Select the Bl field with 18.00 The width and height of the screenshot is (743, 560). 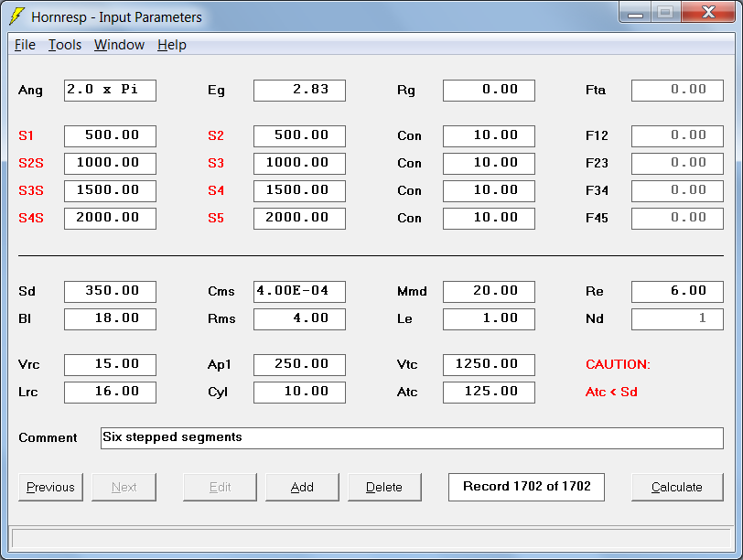[x=110, y=318]
